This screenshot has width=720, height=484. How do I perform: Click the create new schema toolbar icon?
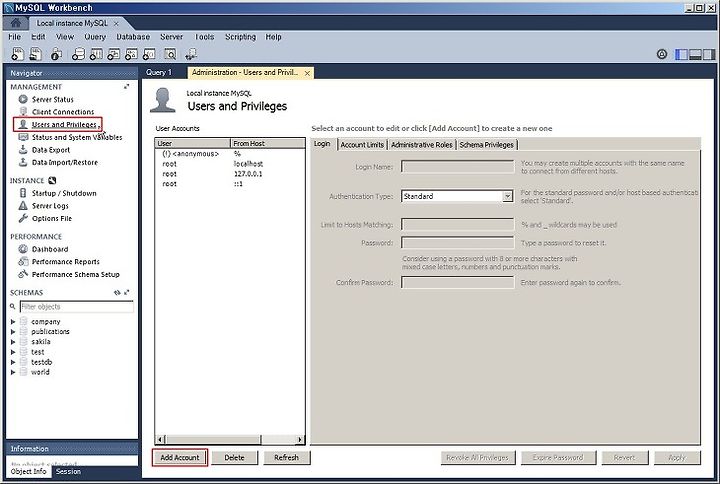coord(79,54)
